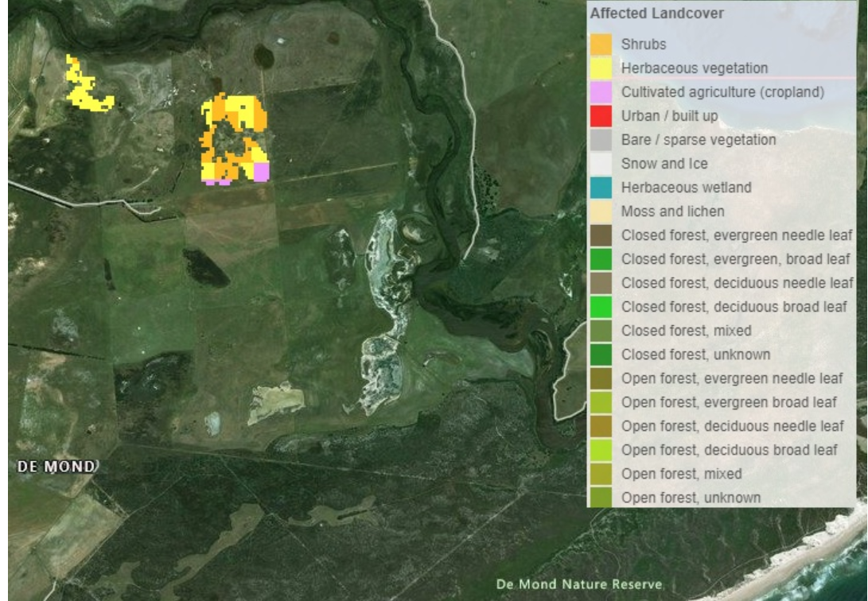
Task: Click the Herbaceous wetland teal swatch
Action: [601, 188]
